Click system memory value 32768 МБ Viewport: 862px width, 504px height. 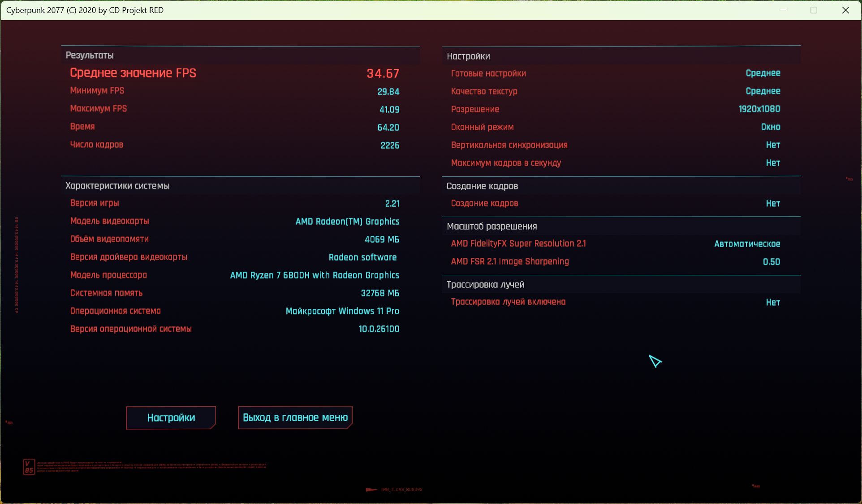point(380,293)
